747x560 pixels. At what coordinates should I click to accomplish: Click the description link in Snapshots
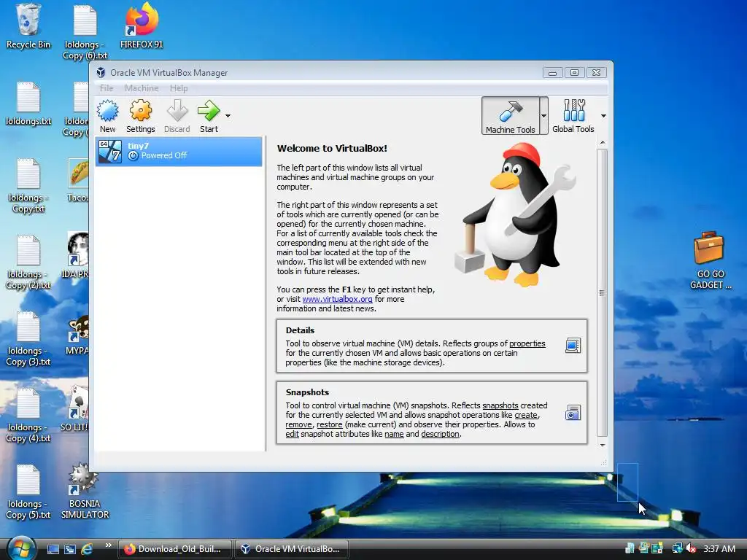(x=440, y=435)
